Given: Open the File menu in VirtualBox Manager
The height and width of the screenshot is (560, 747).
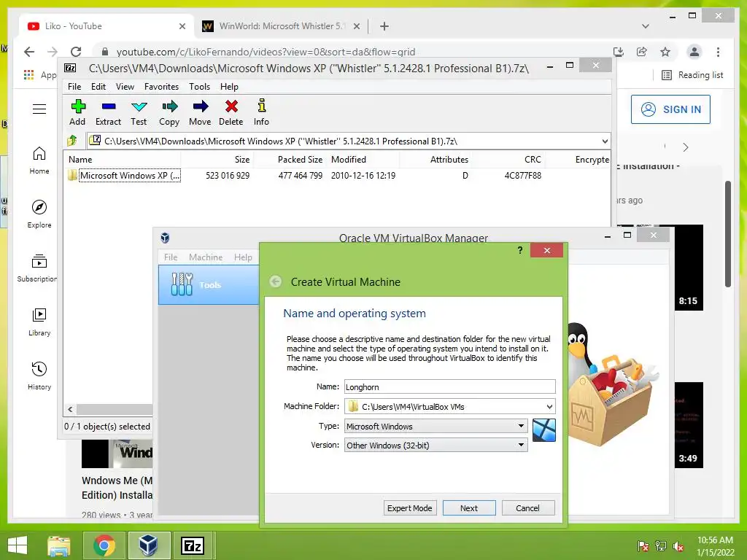Looking at the screenshot, I should point(171,257).
